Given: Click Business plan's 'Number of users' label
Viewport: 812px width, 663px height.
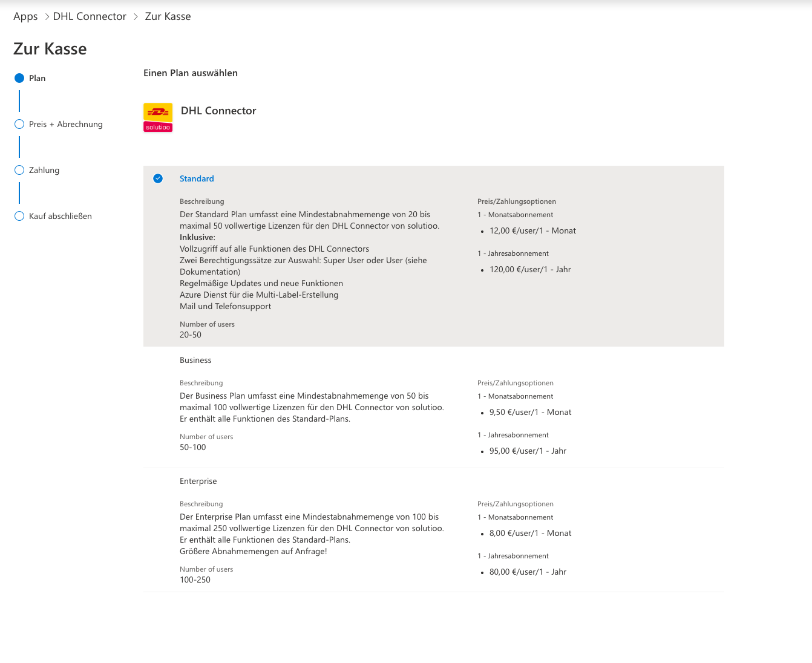Looking at the screenshot, I should point(206,437).
